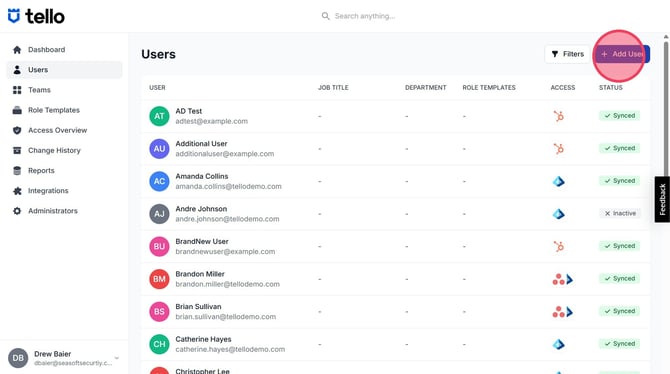Viewport: 670px width, 374px height.
Task: Click the JOB TITLE column header
Action: 333,88
